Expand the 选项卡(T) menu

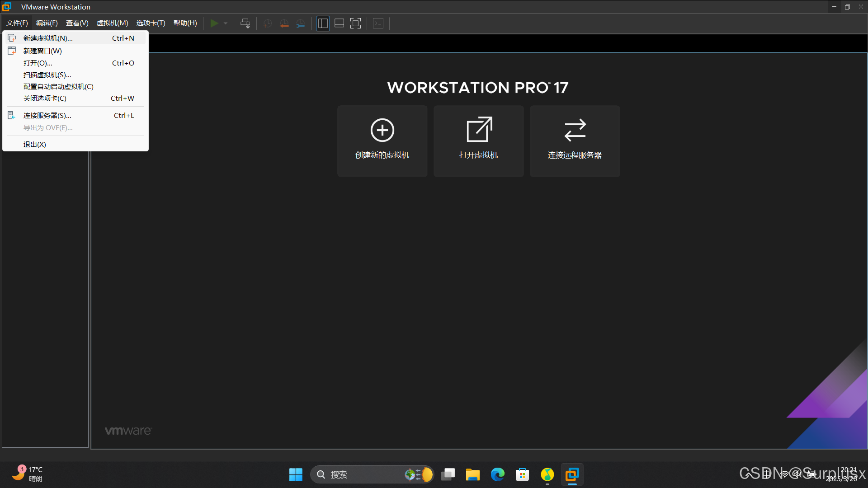(151, 23)
